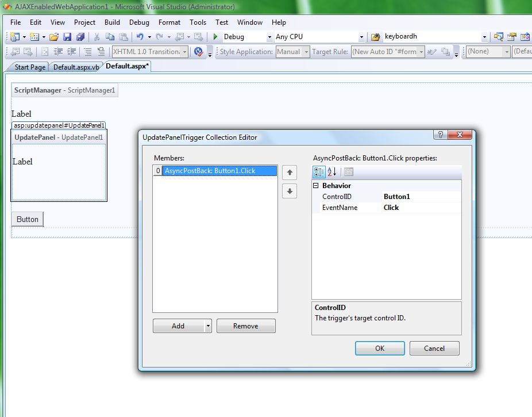Open the Help menu
The image size is (532, 417).
click(x=279, y=22)
